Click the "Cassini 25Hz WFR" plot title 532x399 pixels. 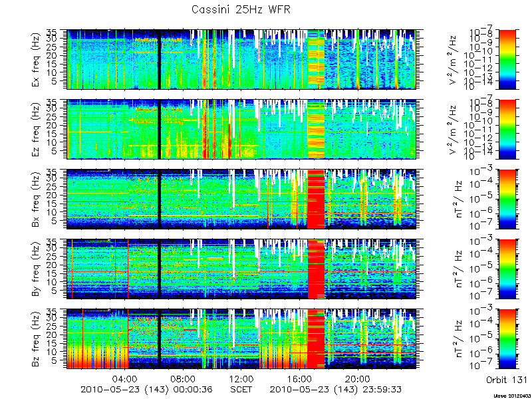coord(241,9)
